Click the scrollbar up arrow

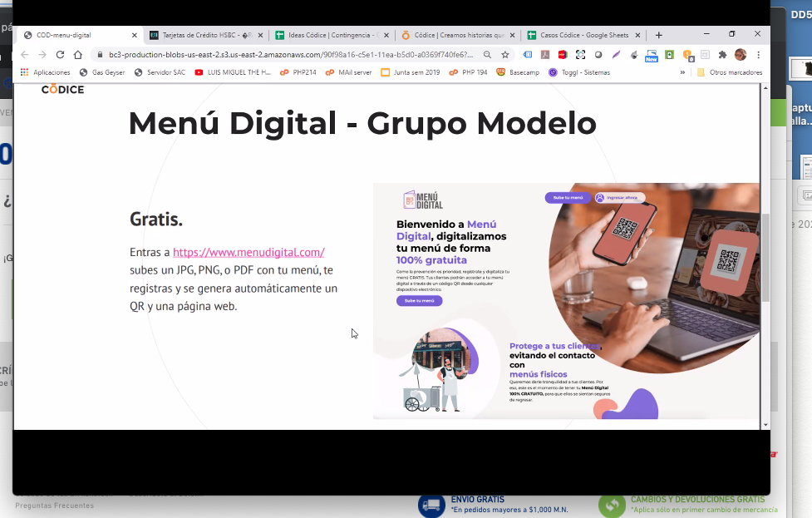point(765,88)
